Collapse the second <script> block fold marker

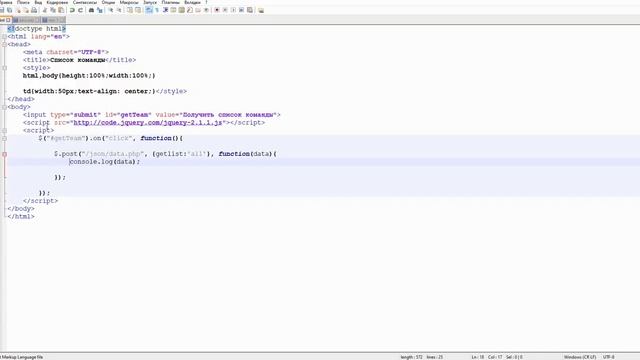tap(4, 131)
